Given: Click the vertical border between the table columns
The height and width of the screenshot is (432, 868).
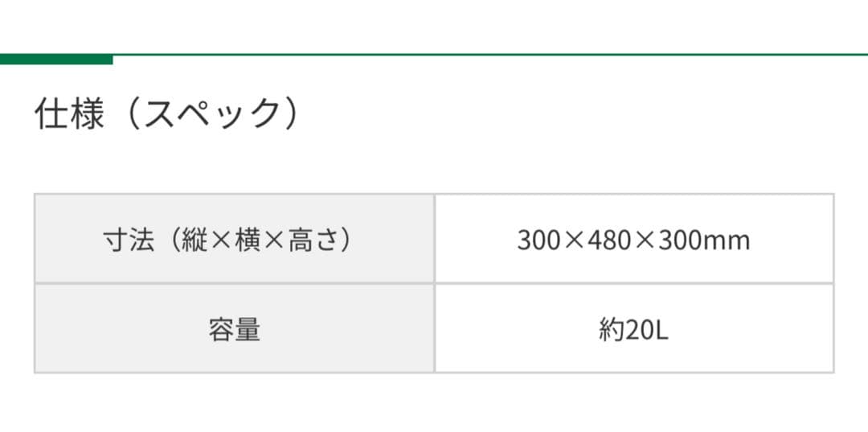Looking at the screenshot, I should click(435, 283).
